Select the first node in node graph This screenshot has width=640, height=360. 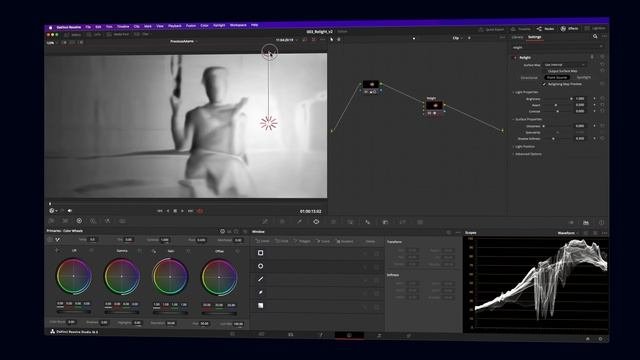click(371, 84)
